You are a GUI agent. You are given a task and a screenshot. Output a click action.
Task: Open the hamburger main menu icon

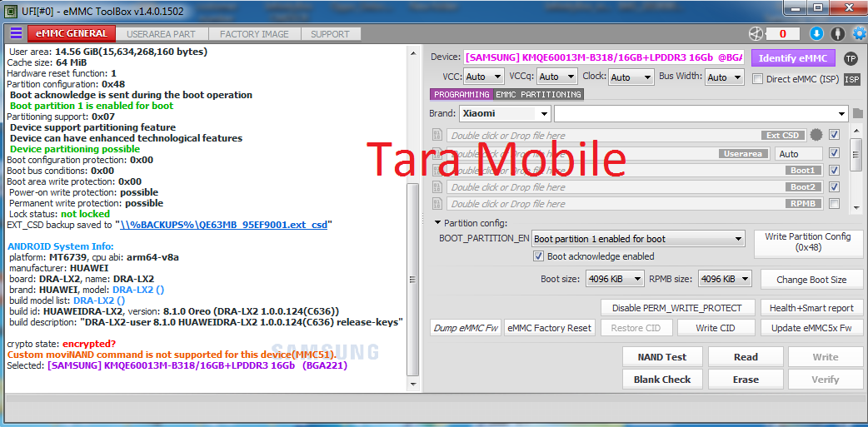(x=16, y=33)
